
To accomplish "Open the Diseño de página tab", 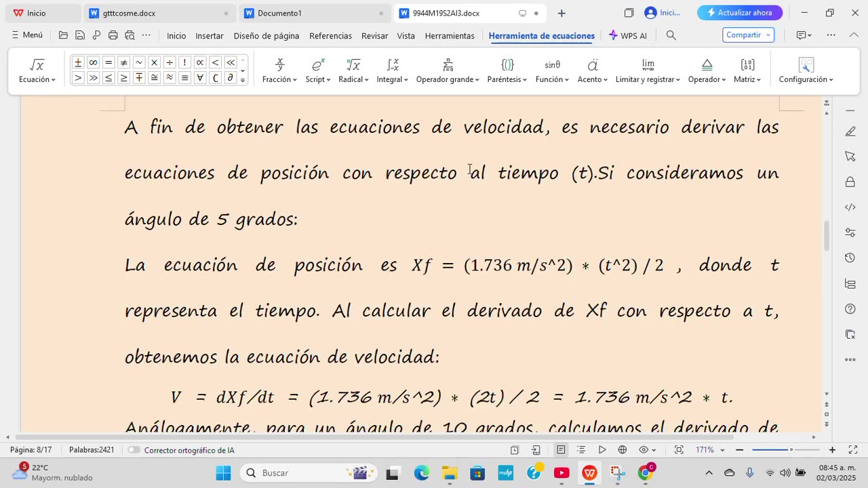I will (267, 36).
